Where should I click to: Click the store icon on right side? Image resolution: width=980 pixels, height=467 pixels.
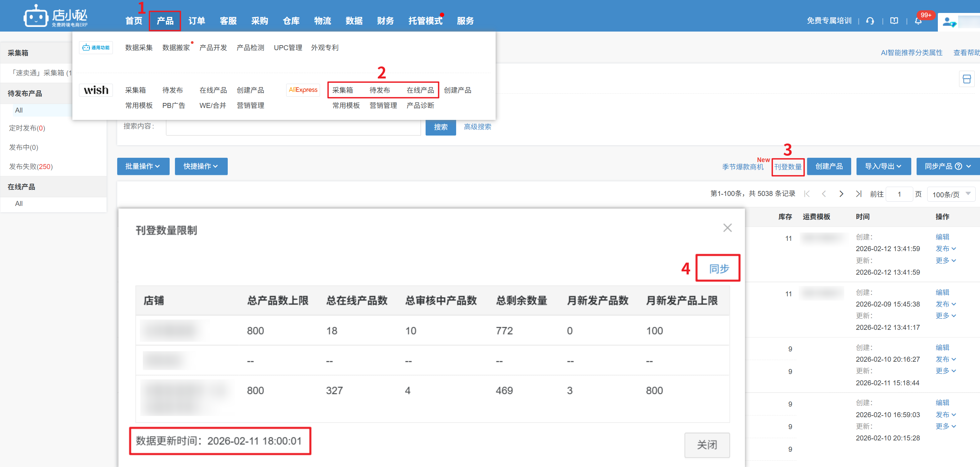coord(966,79)
